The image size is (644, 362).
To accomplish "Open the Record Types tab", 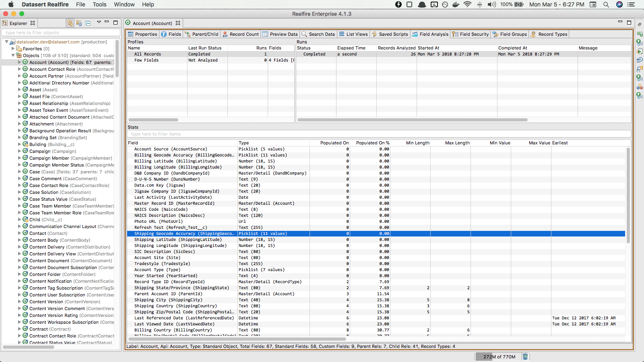I will pos(549,34).
